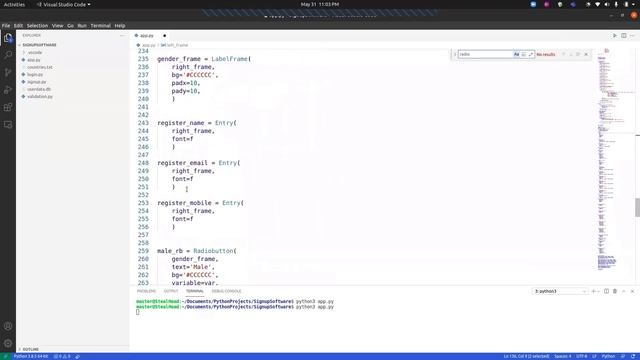Split the editor with the split icon
Image resolution: width=640 pixels, height=360 pixels.
coord(624,36)
